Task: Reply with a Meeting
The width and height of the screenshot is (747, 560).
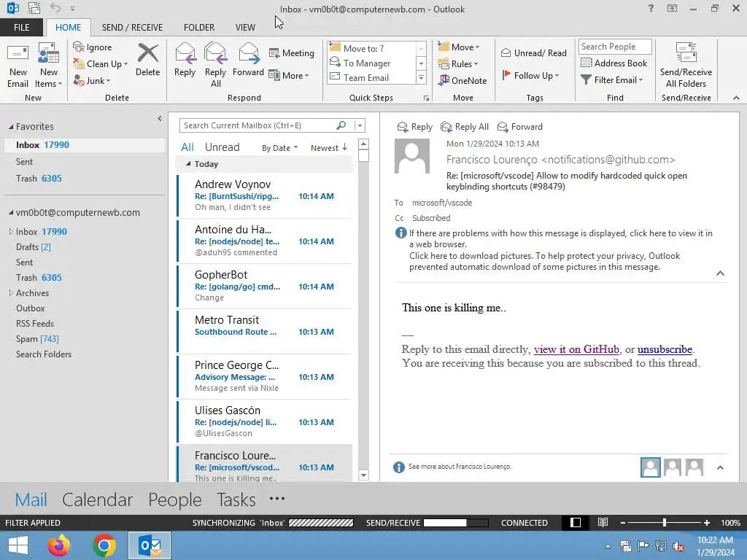Action: coord(291,52)
